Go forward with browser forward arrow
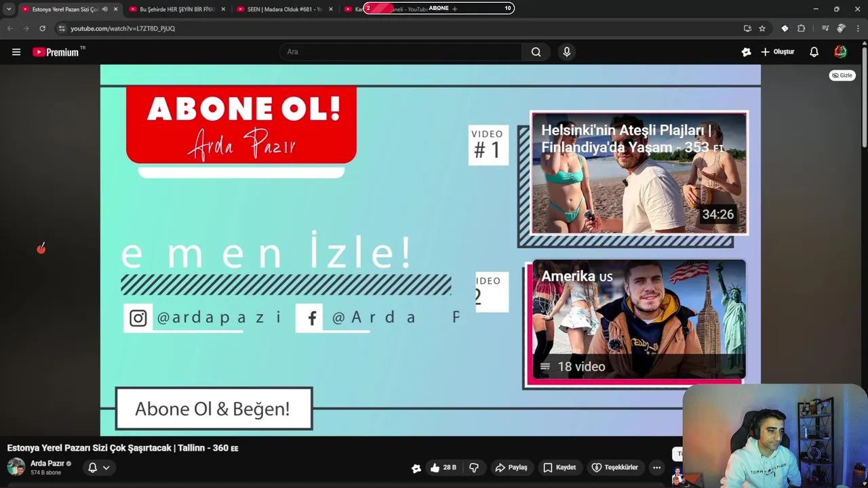 coord(26,28)
